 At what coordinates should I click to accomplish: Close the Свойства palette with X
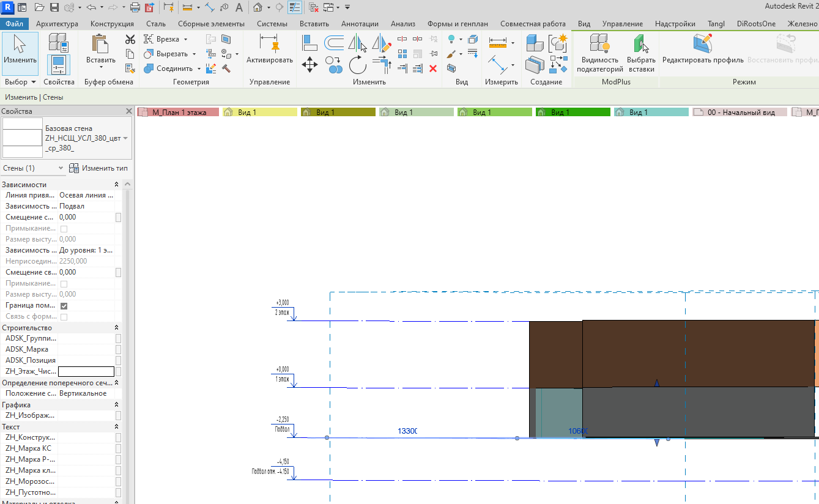pyautogui.click(x=128, y=111)
